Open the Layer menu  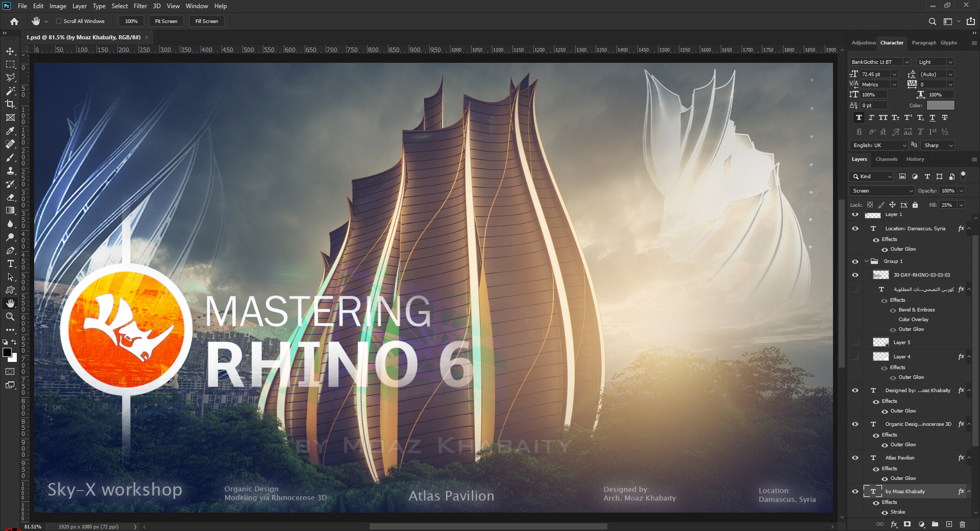coord(79,6)
